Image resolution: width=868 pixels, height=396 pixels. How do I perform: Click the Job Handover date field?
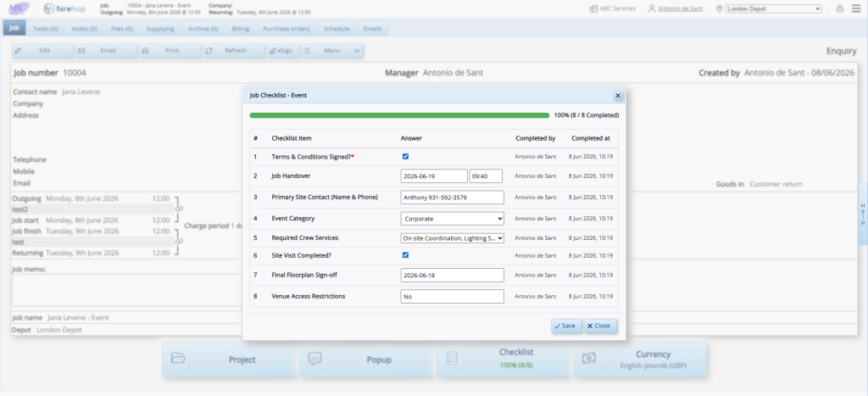pos(434,176)
